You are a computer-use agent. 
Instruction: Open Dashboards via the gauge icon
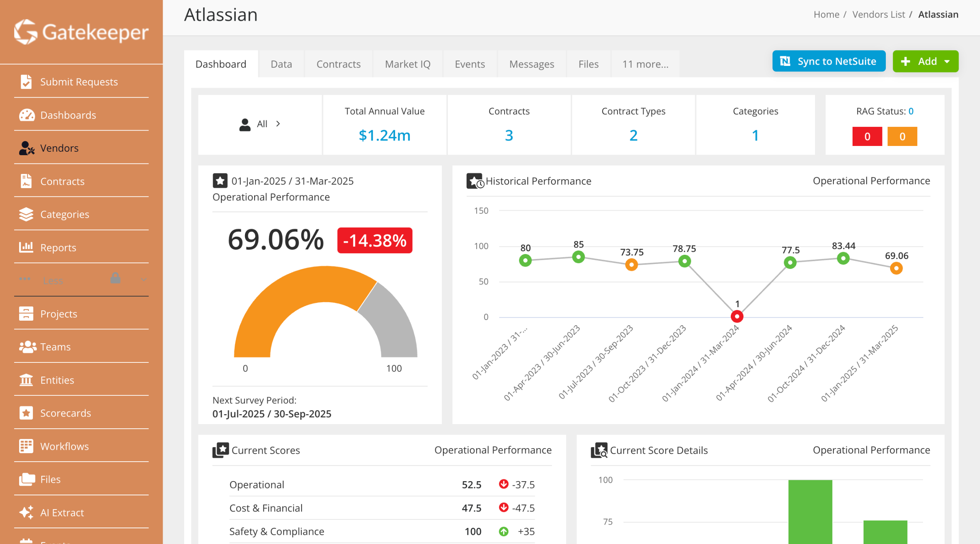pyautogui.click(x=27, y=115)
